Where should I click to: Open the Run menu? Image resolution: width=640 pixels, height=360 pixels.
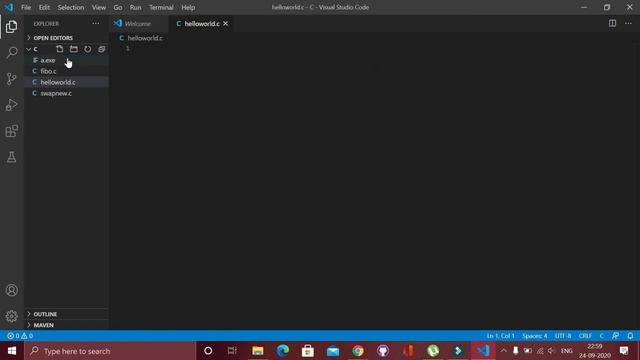click(136, 7)
